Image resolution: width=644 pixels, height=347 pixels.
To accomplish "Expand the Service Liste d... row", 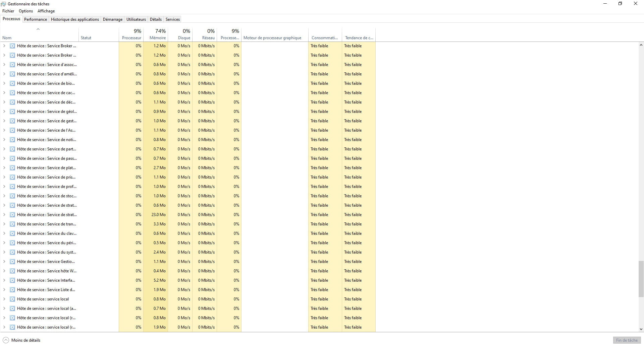I will 4,290.
